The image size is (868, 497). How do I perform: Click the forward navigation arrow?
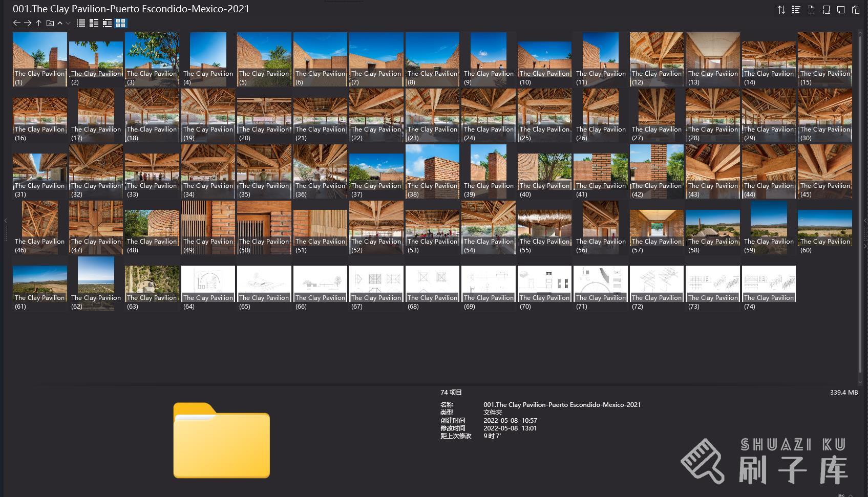tap(28, 23)
